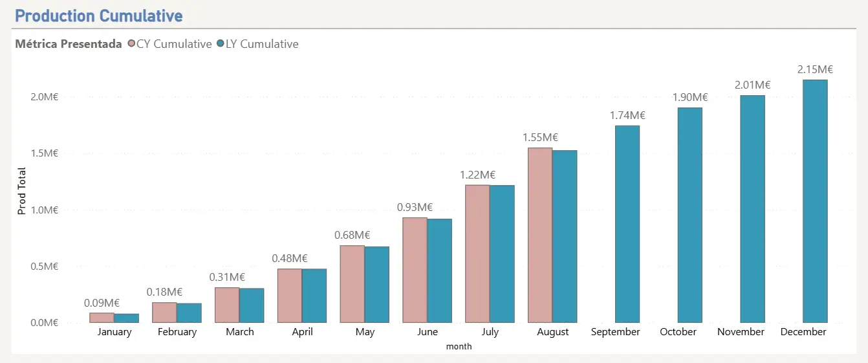Select the June LY Cumulative bar

click(x=439, y=270)
